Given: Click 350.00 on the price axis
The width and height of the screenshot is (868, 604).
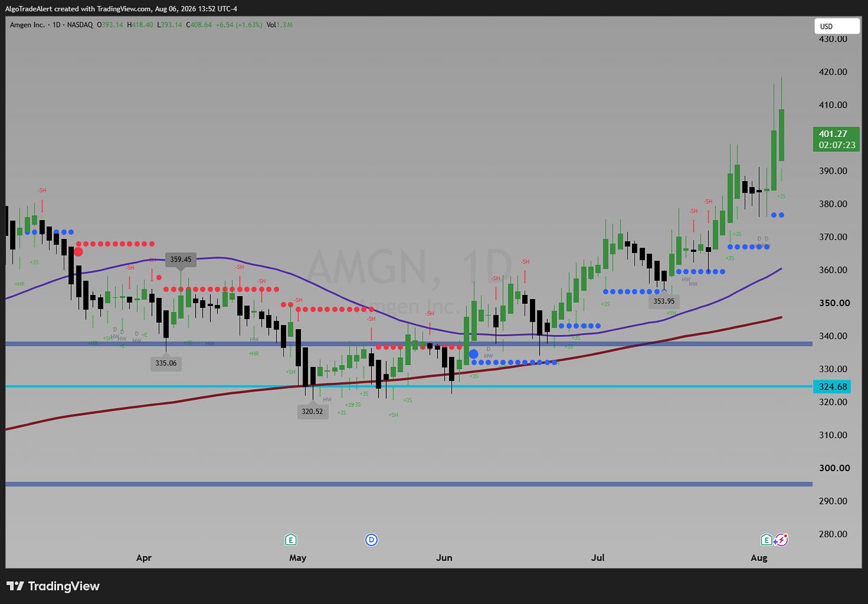Looking at the screenshot, I should tap(834, 303).
